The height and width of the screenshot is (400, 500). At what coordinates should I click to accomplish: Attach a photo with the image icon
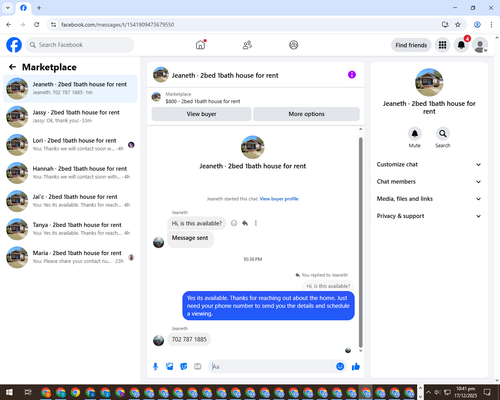click(x=170, y=367)
